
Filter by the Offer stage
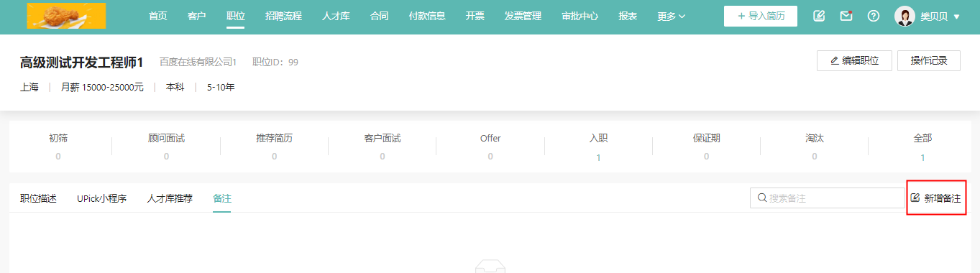click(x=490, y=146)
